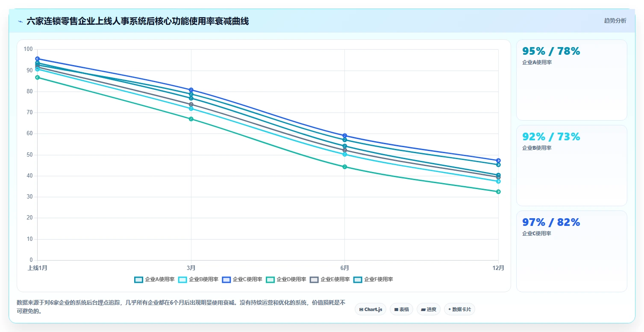
Task: Click the chart title 六家连锁零售企业上线人事系统后核心功能使用率衰减曲线
Action: [138, 21]
